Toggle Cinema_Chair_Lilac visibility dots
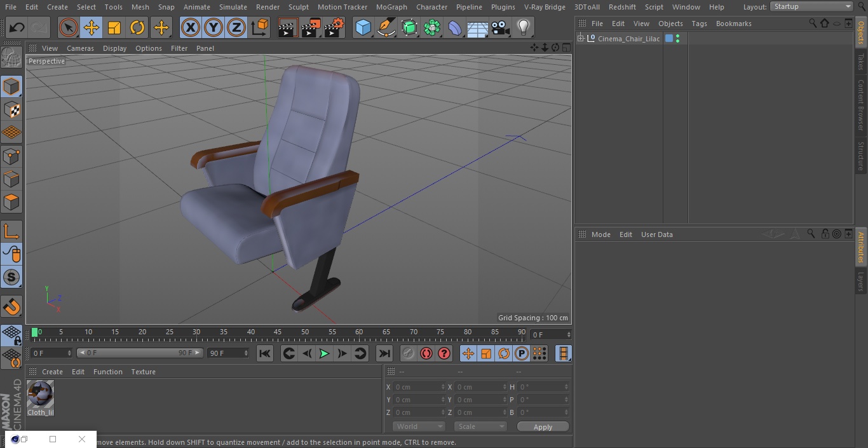 [x=678, y=39]
